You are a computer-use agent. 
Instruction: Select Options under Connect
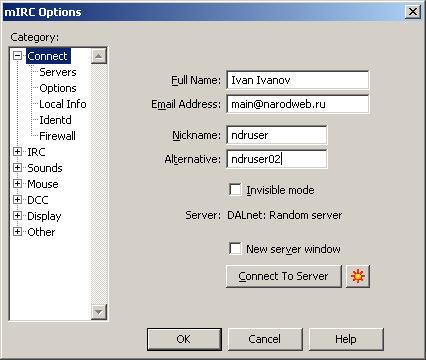pyautogui.click(x=58, y=88)
